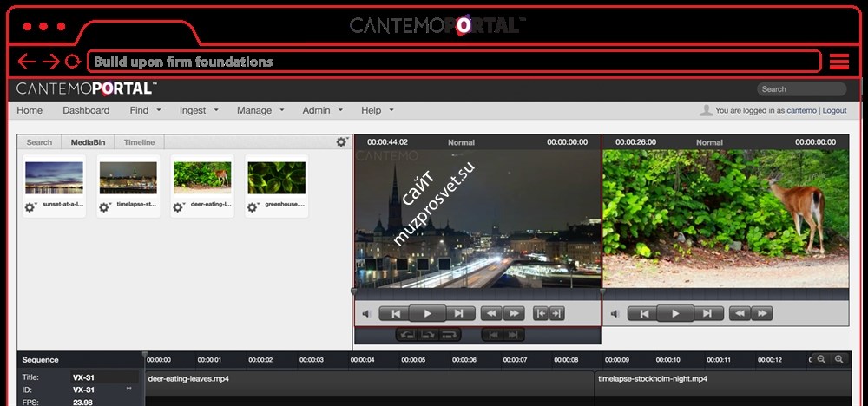868x406 pixels.
Task: Set mark-out point in Stockholm player
Action: [x=556, y=314]
